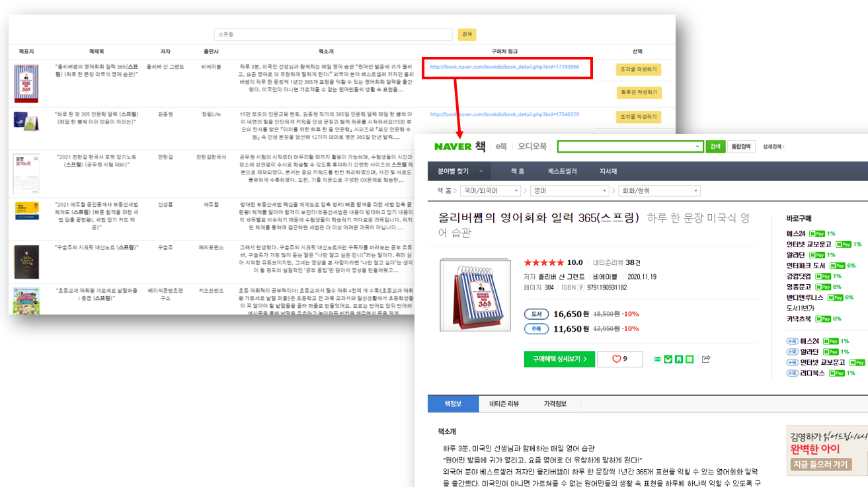This screenshot has width=868, height=487.
Task: Click 올리버쌤의 영어회화 cover thumbnail in list
Action: pos(26,83)
